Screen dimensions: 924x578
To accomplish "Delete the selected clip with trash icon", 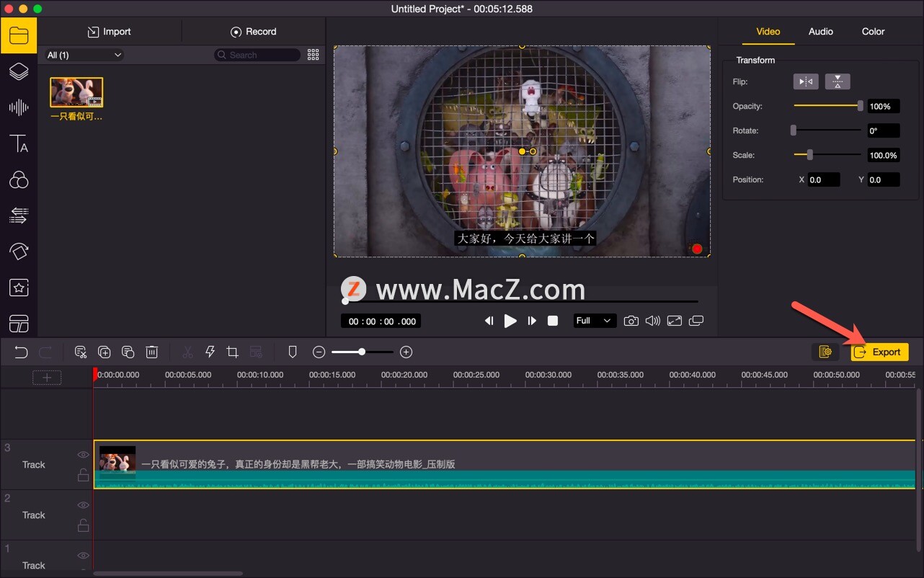I will pos(152,352).
